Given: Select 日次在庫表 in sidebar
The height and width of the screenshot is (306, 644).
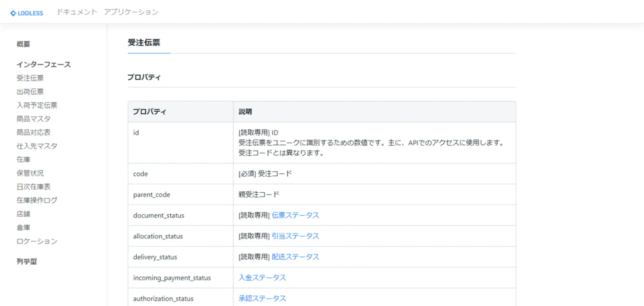Looking at the screenshot, I should [x=34, y=186].
